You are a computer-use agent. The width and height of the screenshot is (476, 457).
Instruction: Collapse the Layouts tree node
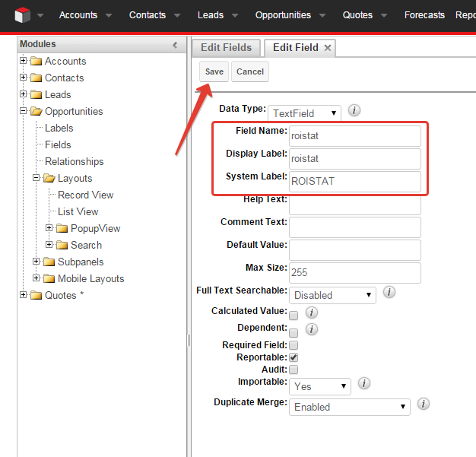[x=36, y=178]
